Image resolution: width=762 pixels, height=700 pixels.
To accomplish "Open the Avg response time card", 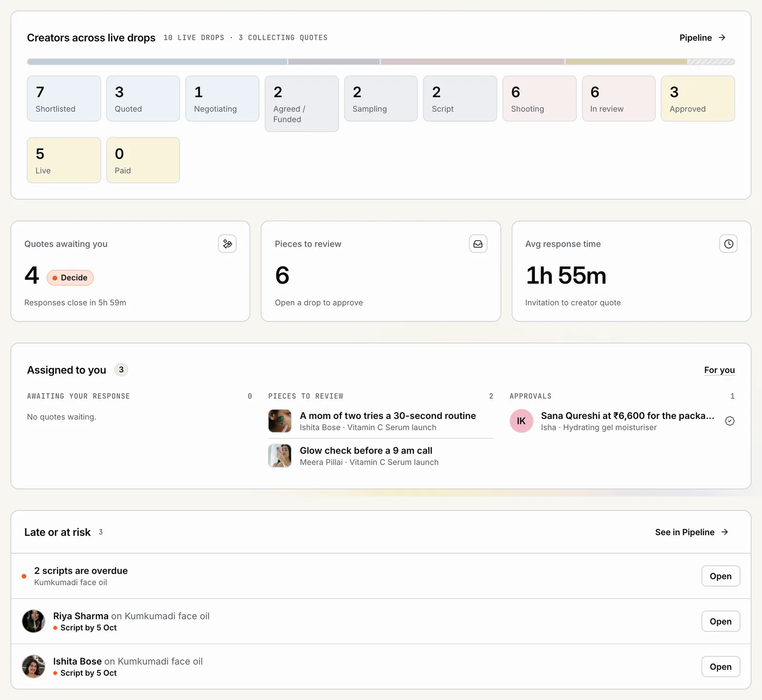I will pyautogui.click(x=632, y=271).
